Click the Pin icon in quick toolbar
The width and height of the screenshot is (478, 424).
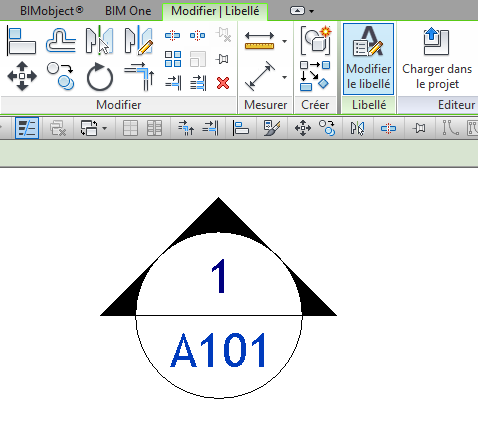[419, 128]
